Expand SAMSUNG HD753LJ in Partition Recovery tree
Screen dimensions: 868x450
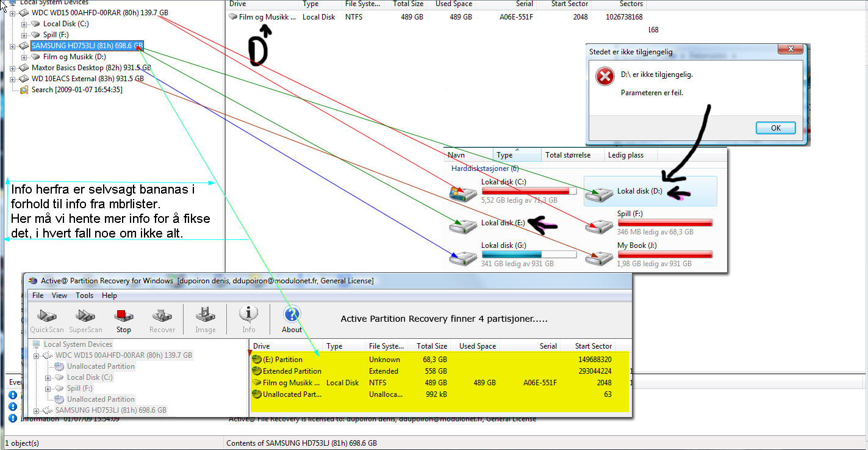37,410
